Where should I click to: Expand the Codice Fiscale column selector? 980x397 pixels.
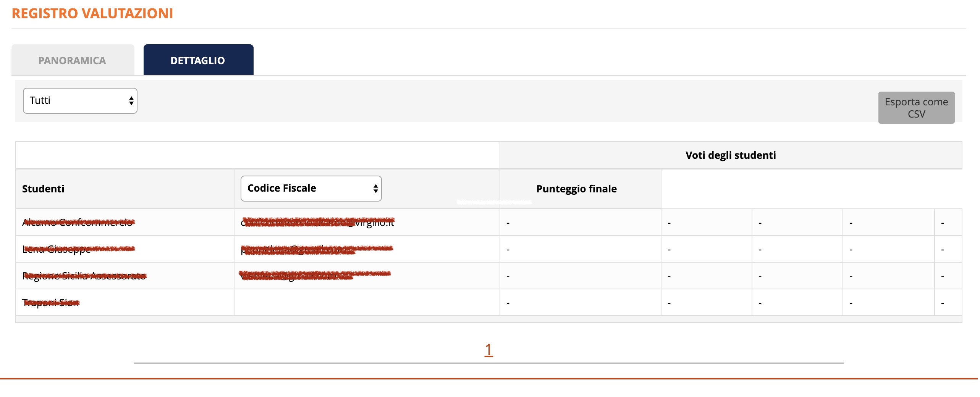pyautogui.click(x=311, y=188)
